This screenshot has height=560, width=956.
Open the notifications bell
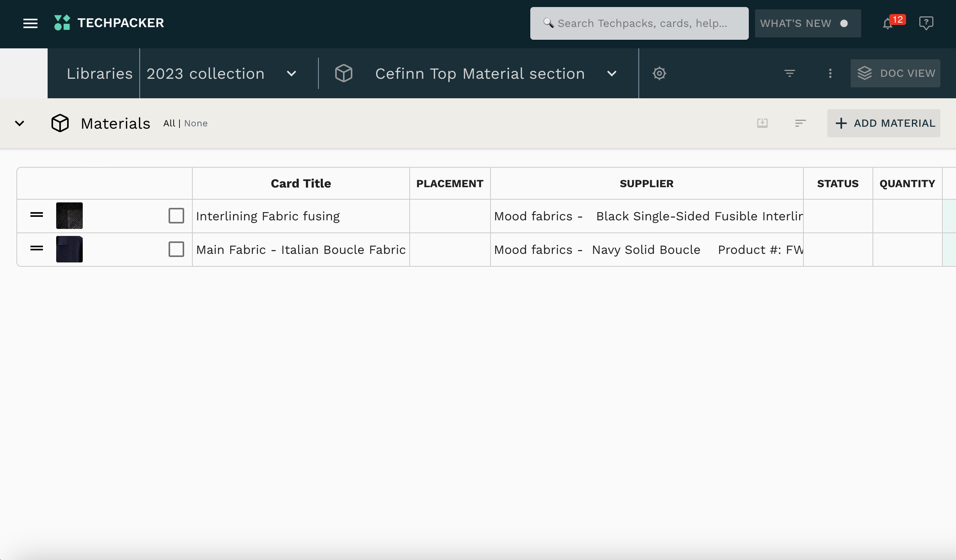[x=887, y=24]
